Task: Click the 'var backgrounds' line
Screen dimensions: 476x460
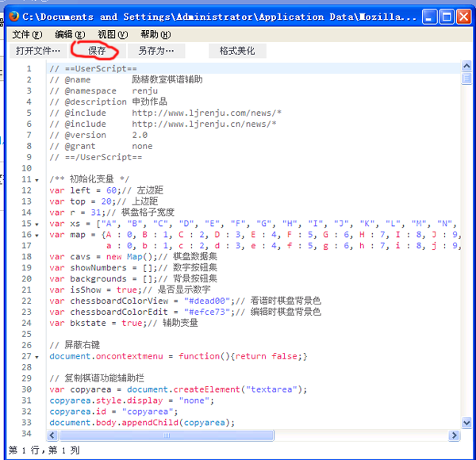Action: (133, 279)
